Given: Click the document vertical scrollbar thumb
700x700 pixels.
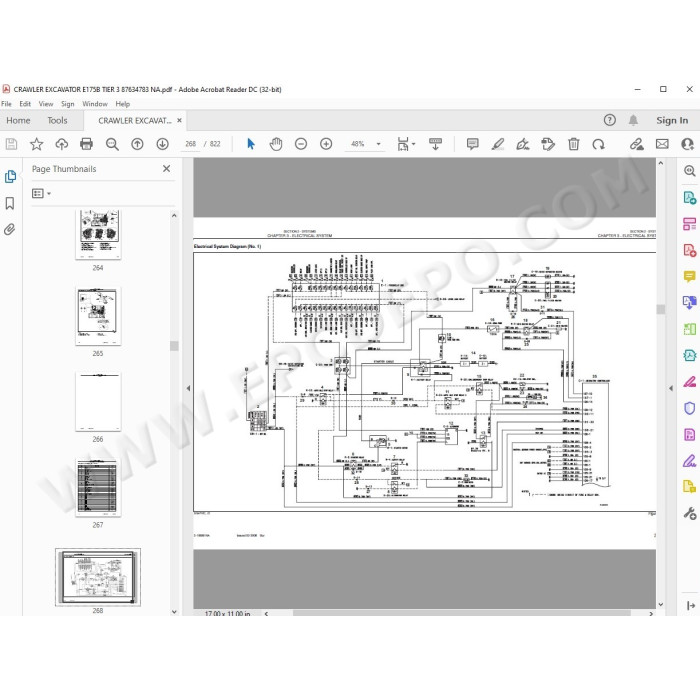Looking at the screenshot, I should 661,309.
